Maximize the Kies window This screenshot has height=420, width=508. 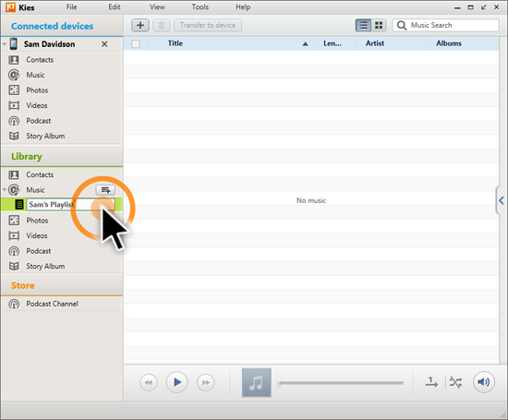(x=471, y=7)
